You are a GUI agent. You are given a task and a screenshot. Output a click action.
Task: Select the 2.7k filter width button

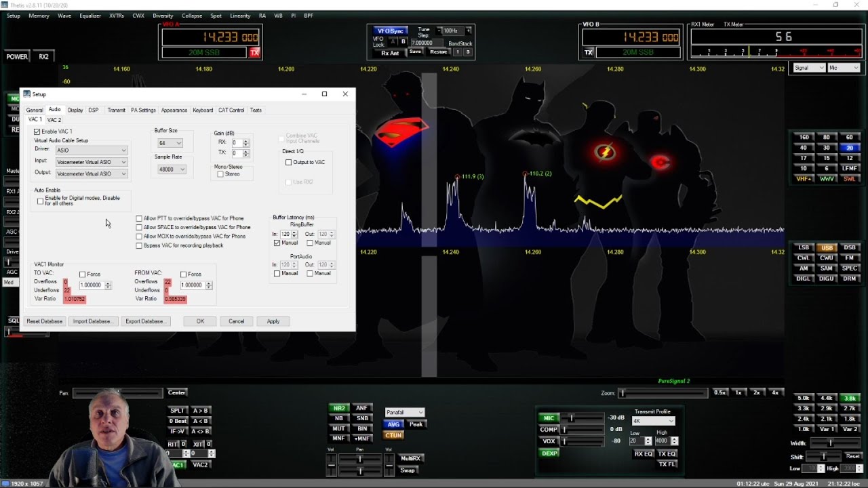[849, 409]
